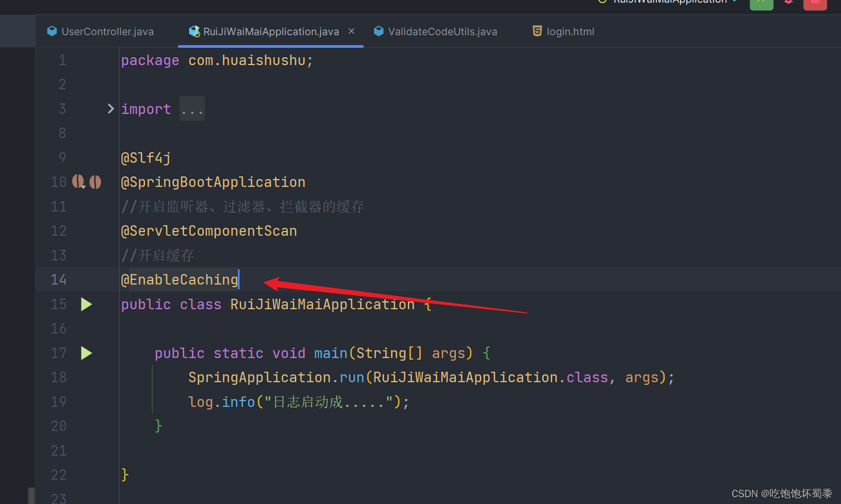Close the RuiJiWaiMaiApplication.java tab
The width and height of the screenshot is (841, 504).
click(351, 31)
